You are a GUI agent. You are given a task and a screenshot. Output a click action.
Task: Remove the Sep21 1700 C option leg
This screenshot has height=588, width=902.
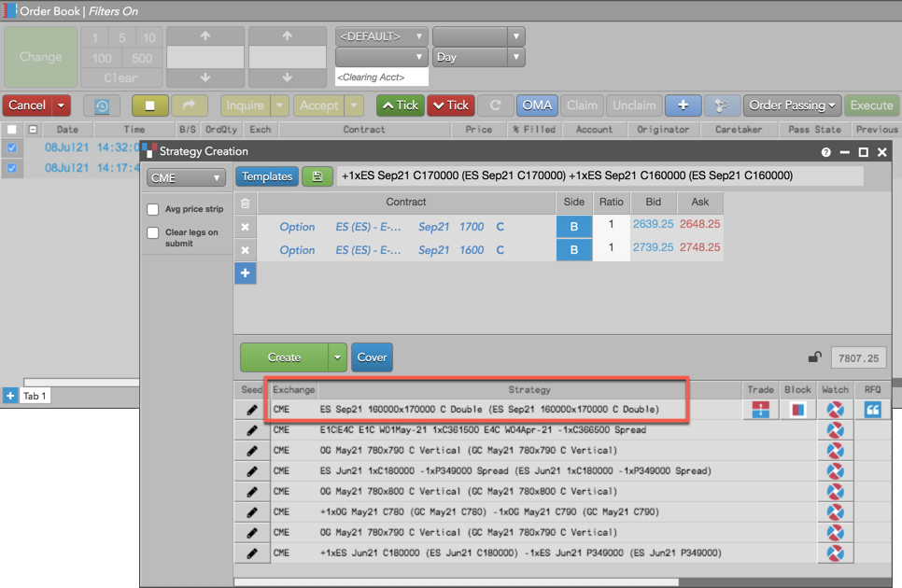point(245,226)
